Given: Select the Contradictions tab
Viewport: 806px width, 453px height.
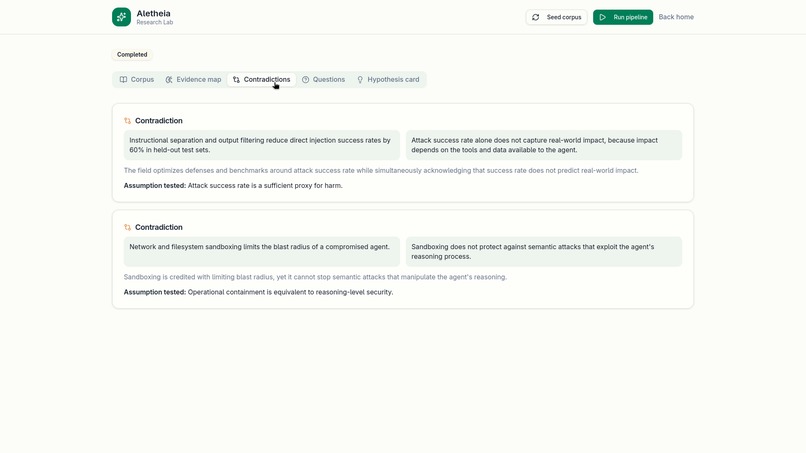Looking at the screenshot, I should pos(261,80).
